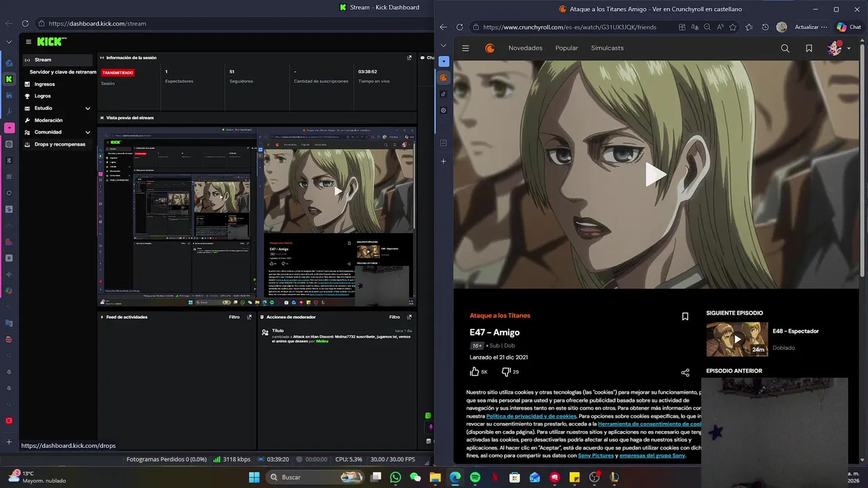Open the Popular tab on Crunchyroll
Viewport: 868px width, 488px height.
coord(567,48)
